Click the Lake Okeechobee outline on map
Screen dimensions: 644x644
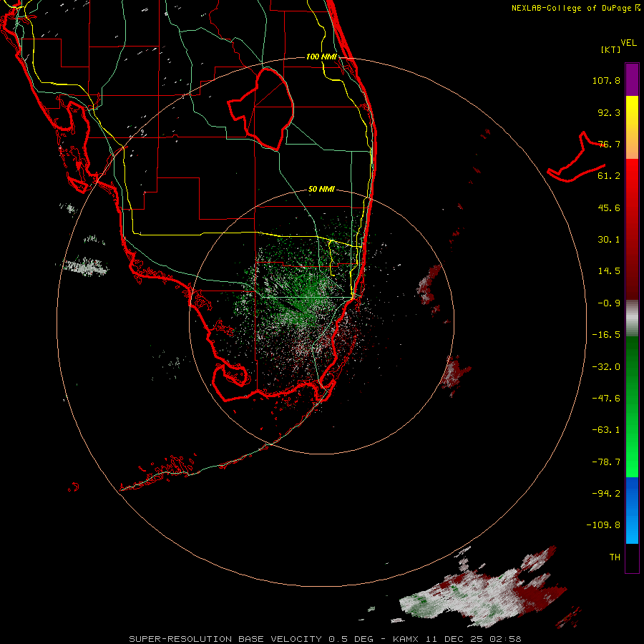(x=261, y=109)
